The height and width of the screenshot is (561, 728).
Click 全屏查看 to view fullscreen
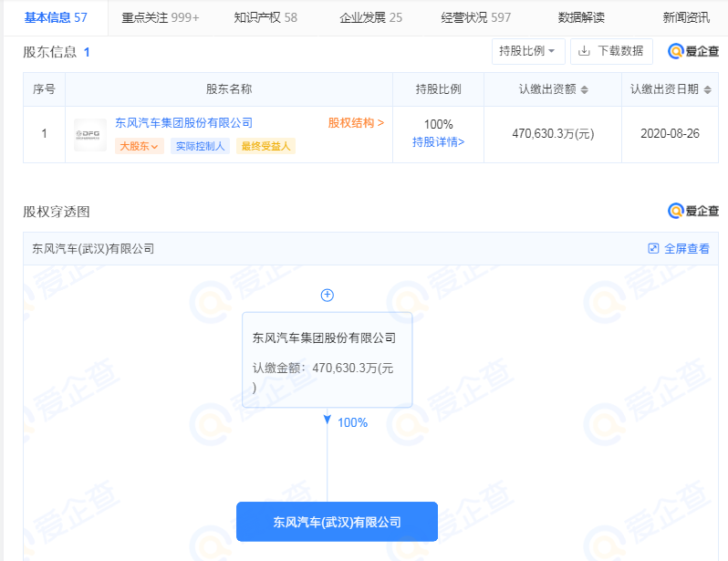click(687, 249)
